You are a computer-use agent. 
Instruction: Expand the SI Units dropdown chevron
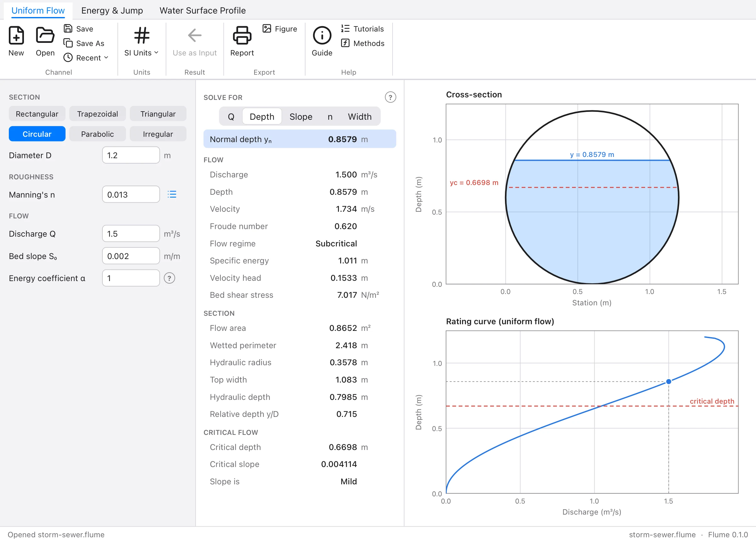tap(156, 52)
